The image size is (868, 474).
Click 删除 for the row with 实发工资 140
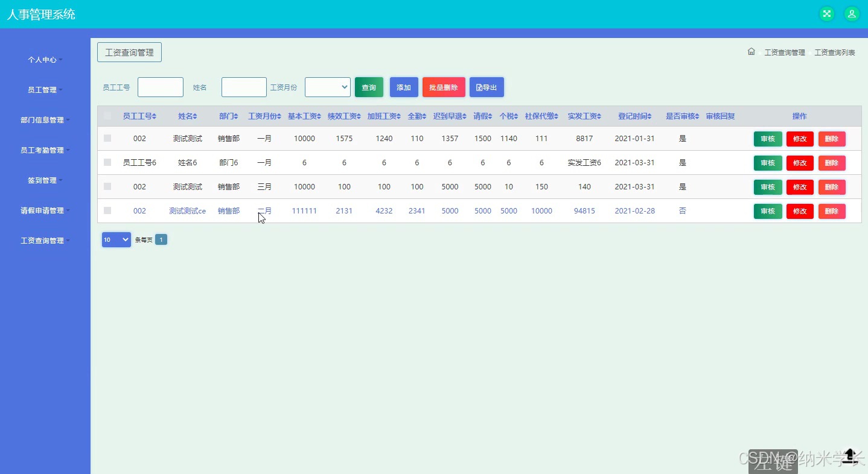pyautogui.click(x=832, y=187)
